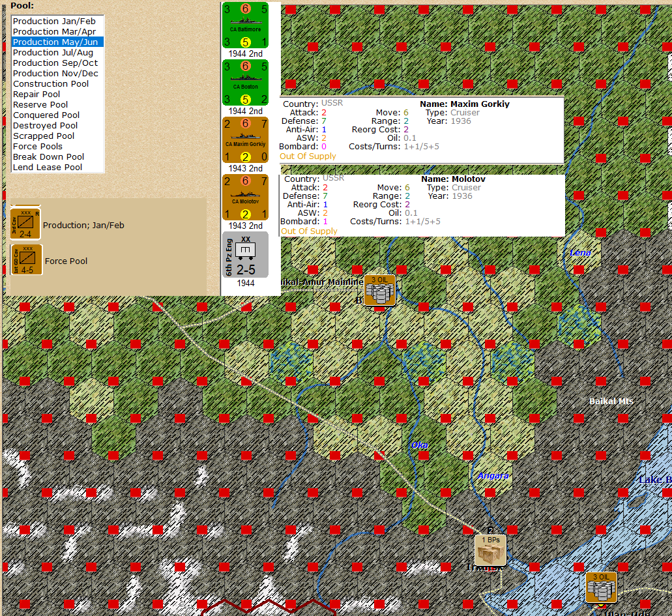The width and height of the screenshot is (672, 616).
Task: Select the 6th Pz Eng unit counter
Action: 246,255
